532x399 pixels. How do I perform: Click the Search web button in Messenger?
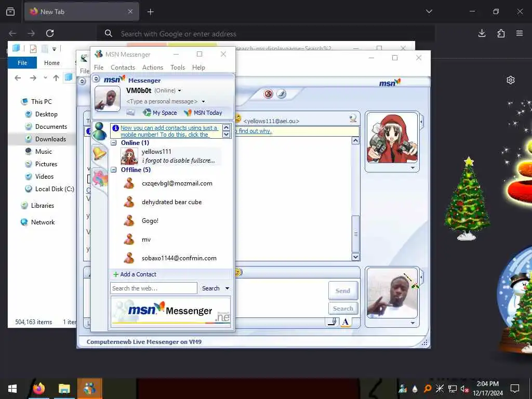[211, 288]
